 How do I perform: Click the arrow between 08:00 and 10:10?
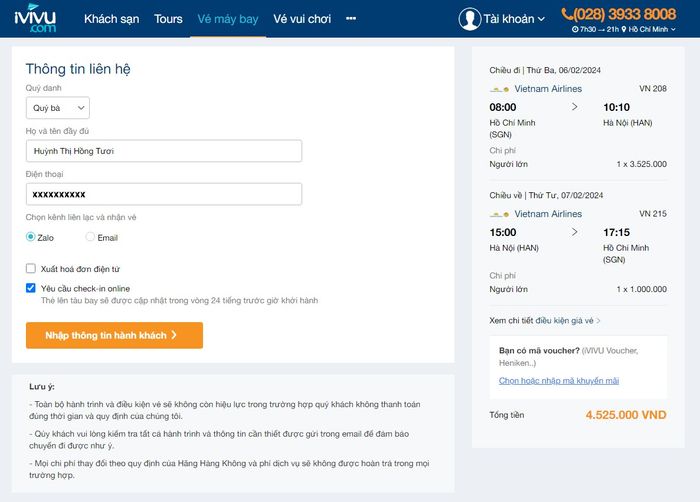[574, 106]
